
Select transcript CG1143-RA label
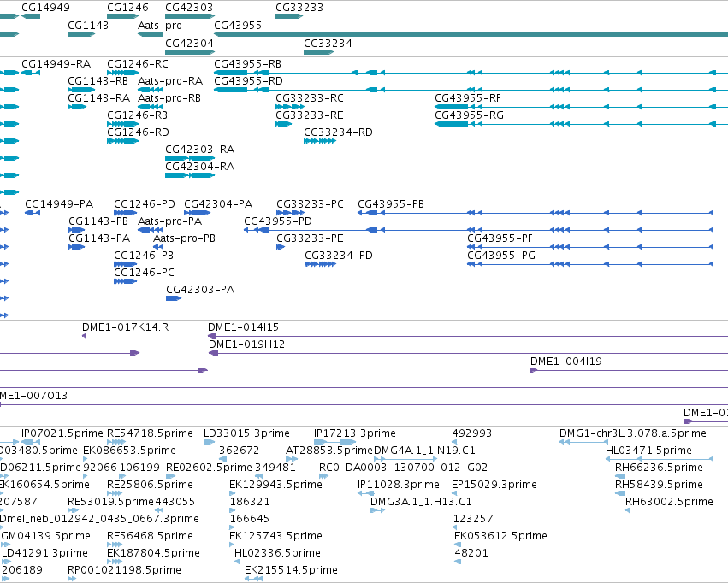point(98,98)
